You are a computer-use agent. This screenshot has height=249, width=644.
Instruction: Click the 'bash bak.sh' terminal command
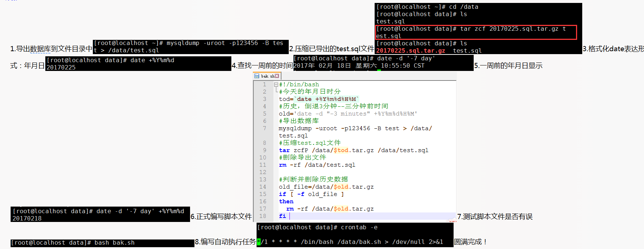pos(114,243)
